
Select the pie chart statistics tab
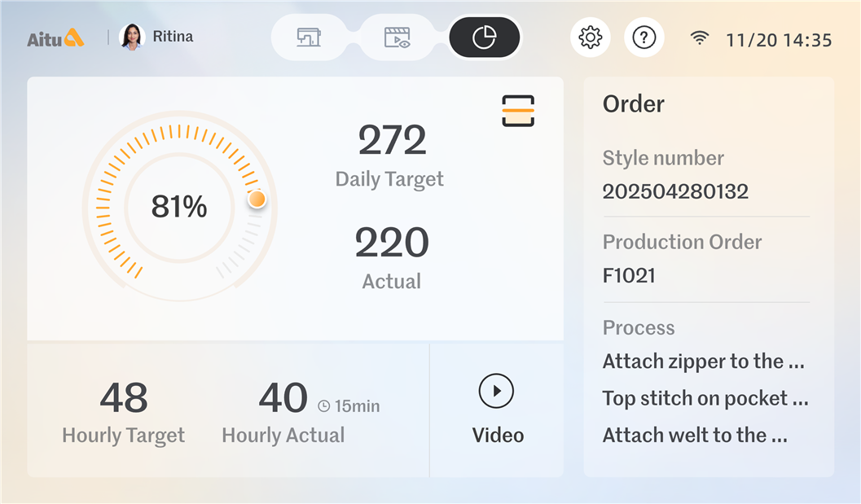485,37
